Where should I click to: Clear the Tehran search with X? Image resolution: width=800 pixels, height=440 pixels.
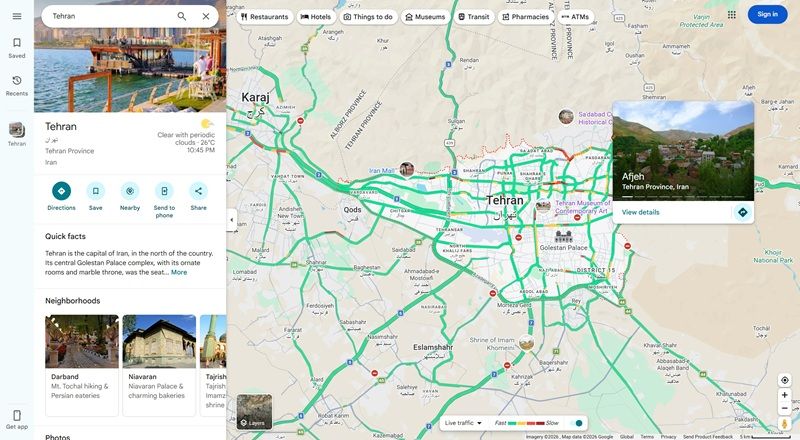[206, 16]
